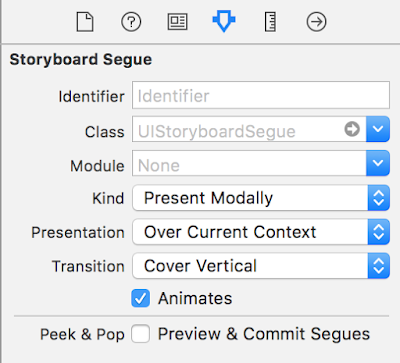Uncheck the Animates checkbox
The width and height of the screenshot is (400, 363).
(x=140, y=298)
